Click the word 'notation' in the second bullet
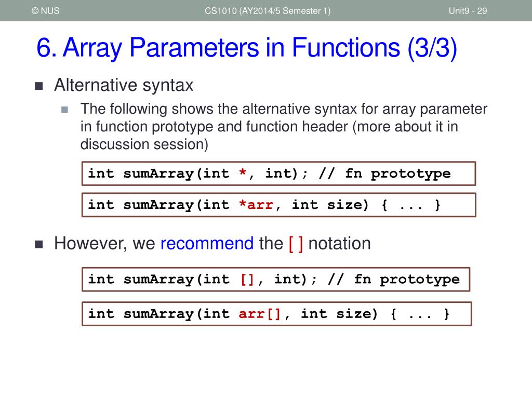 pyautogui.click(x=339, y=244)
